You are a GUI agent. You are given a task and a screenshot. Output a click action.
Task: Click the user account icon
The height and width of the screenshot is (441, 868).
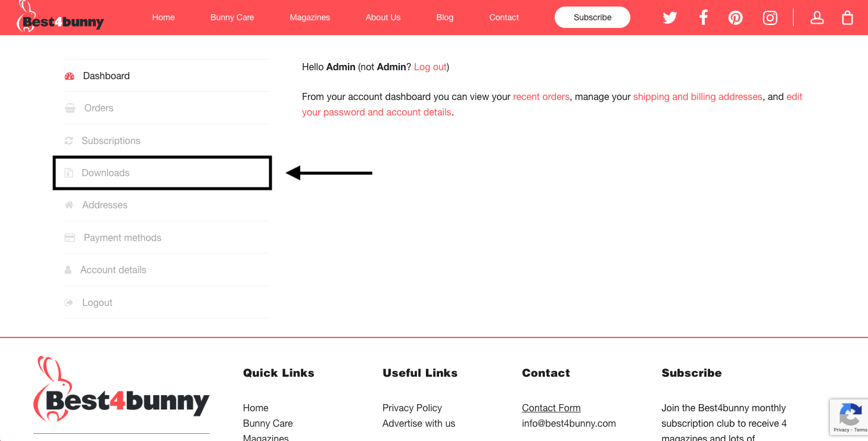click(x=817, y=18)
